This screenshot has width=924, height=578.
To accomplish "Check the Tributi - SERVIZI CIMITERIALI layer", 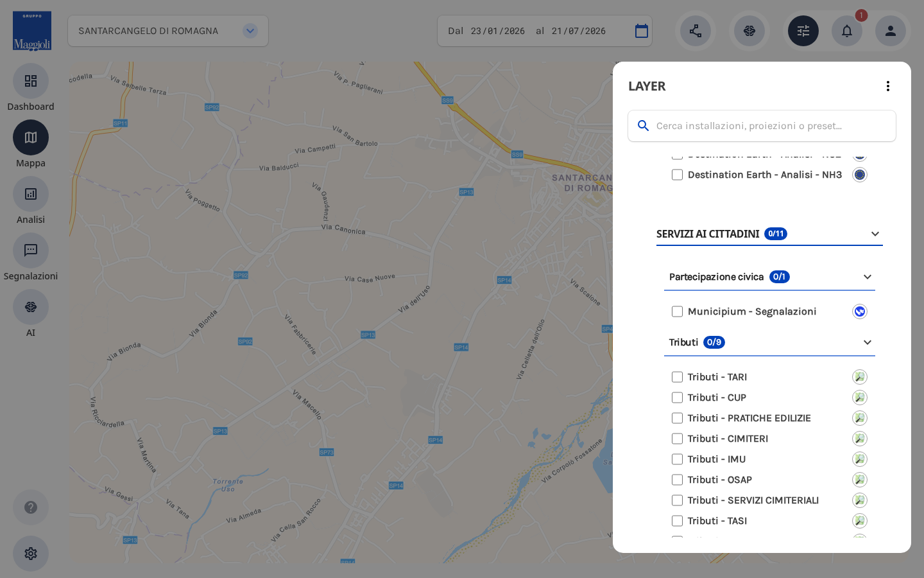I will click(677, 500).
